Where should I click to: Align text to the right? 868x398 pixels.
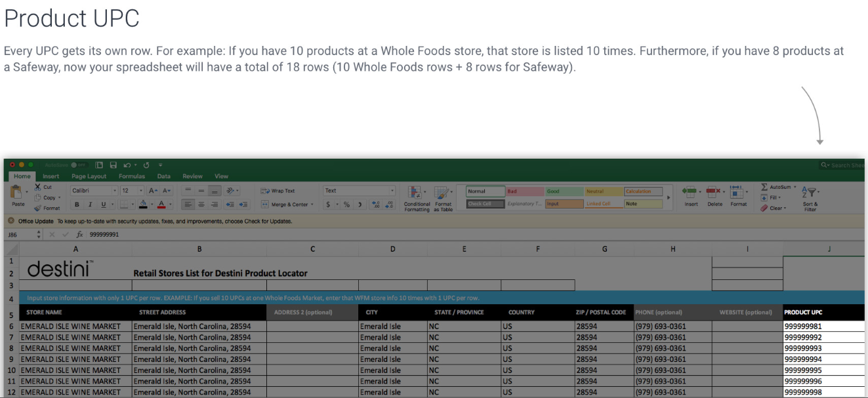(214, 205)
